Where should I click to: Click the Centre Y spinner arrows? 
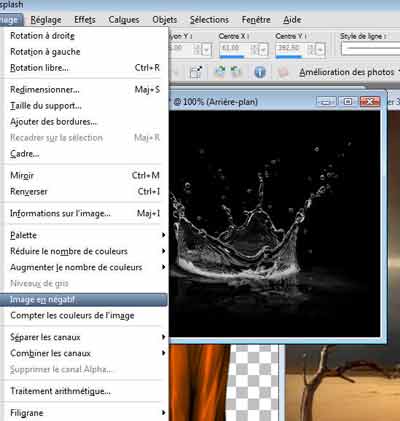coord(310,50)
